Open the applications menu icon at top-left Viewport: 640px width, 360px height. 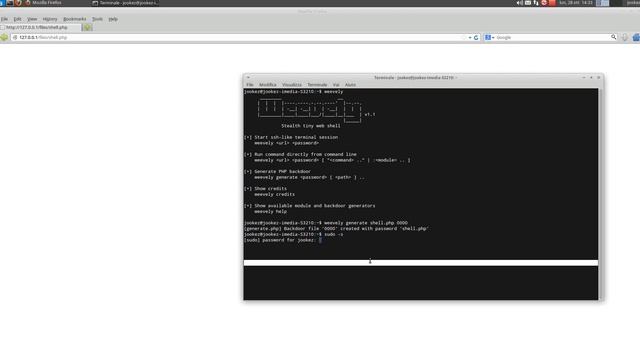(x=3, y=3)
